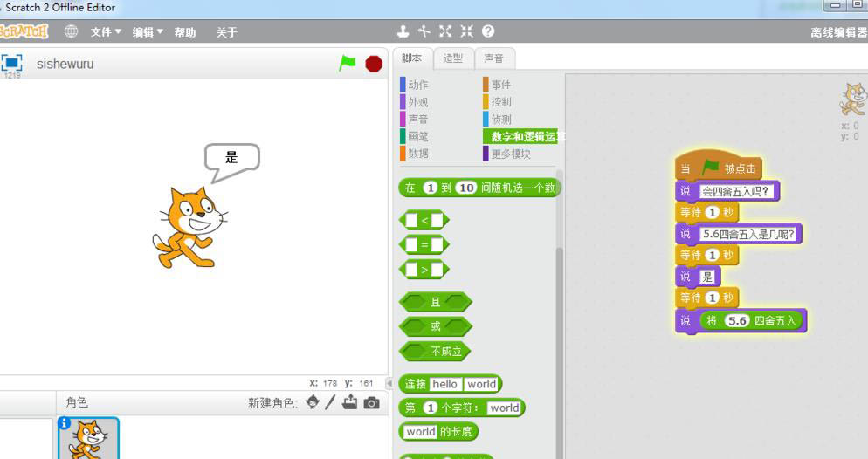Upload sprite from file icon
This screenshot has width=868, height=459.
pyautogui.click(x=349, y=402)
